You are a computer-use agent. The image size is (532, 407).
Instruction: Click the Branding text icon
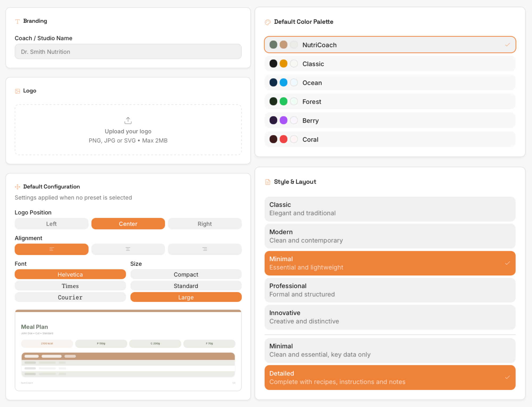point(18,21)
